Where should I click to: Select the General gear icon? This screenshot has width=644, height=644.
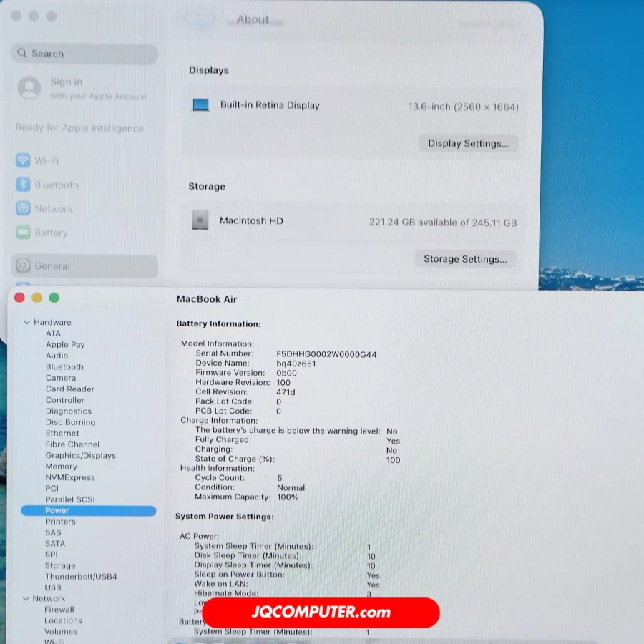[23, 266]
